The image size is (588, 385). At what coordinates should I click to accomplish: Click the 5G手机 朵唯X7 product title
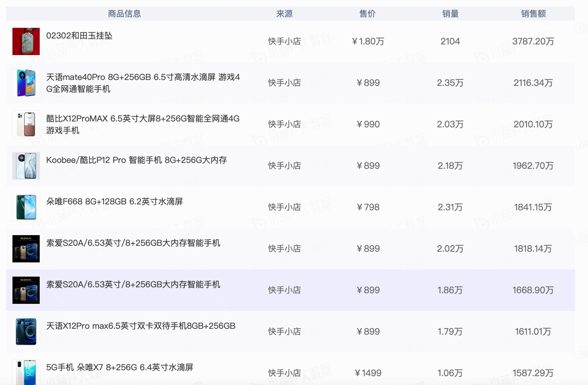click(120, 367)
